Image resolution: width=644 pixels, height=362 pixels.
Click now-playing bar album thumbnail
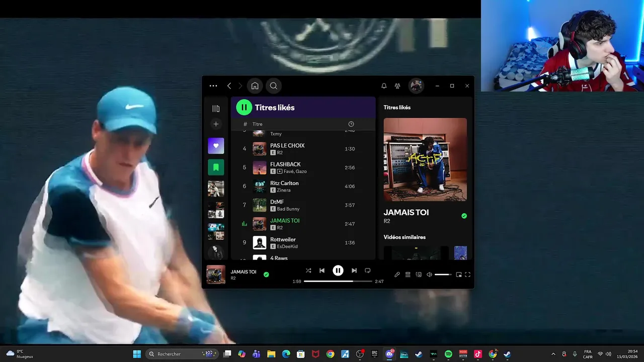[x=216, y=275]
